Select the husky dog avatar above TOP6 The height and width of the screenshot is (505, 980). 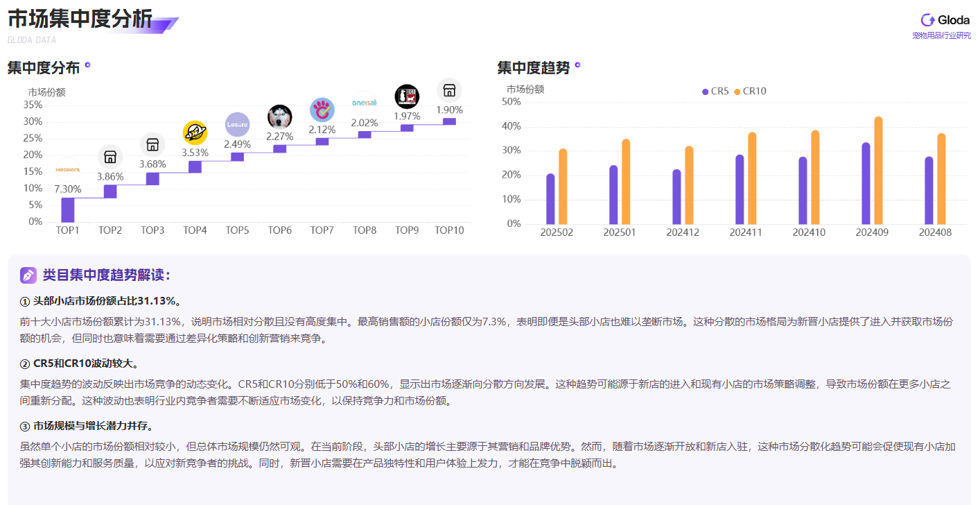pos(279,116)
